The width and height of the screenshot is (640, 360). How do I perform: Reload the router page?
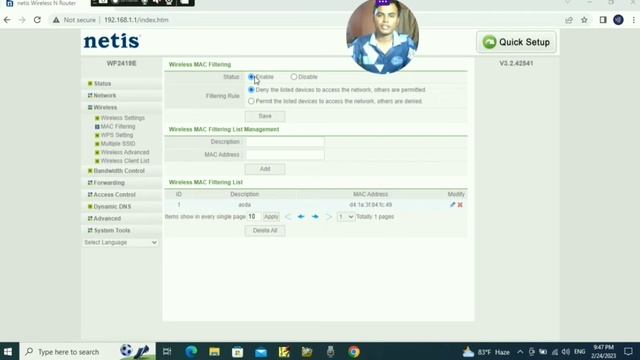click(x=37, y=20)
